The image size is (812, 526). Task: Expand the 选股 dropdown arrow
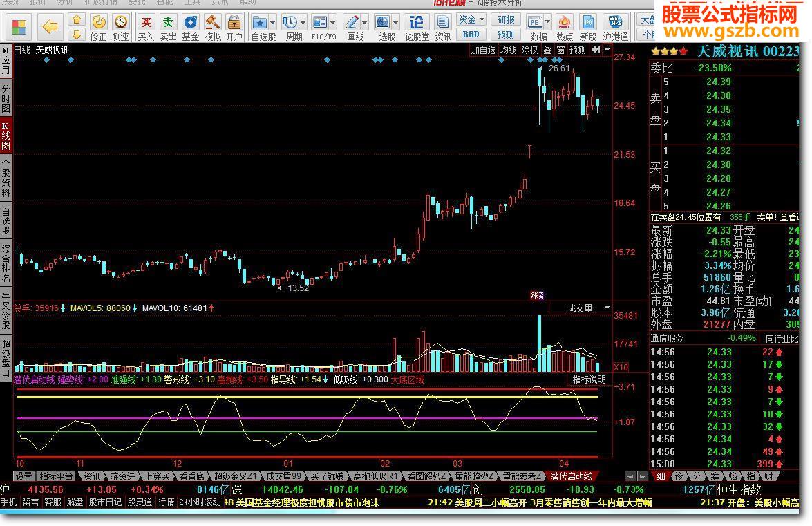click(396, 23)
